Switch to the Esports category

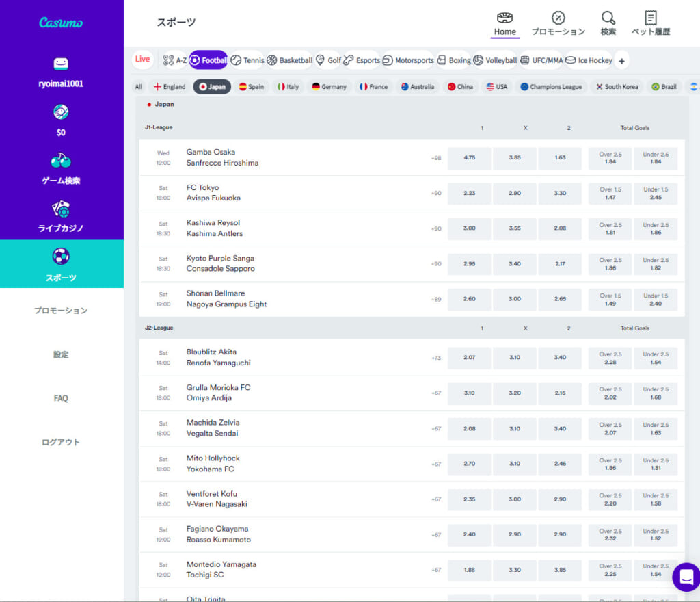tap(362, 60)
